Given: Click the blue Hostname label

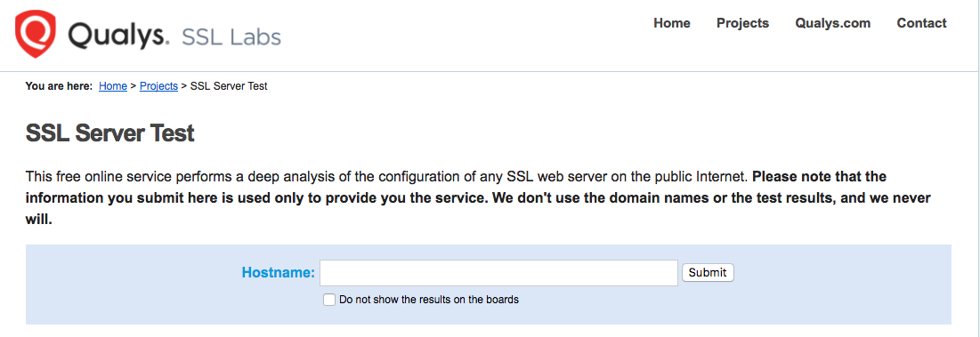Looking at the screenshot, I should pyautogui.click(x=279, y=273).
